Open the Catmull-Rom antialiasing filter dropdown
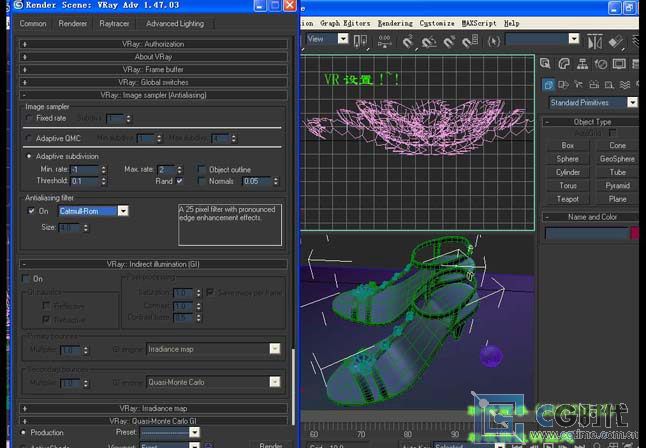This screenshot has height=448, width=646. [123, 211]
